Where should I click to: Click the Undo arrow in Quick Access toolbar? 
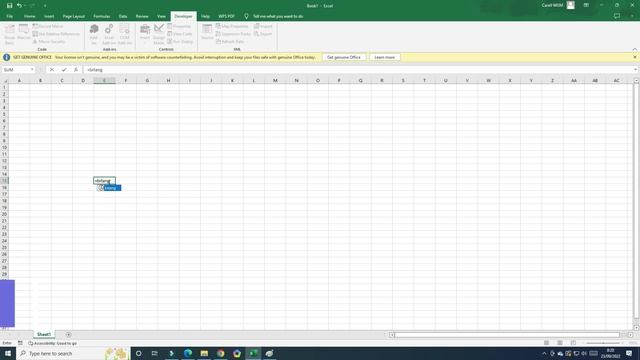[19, 6]
